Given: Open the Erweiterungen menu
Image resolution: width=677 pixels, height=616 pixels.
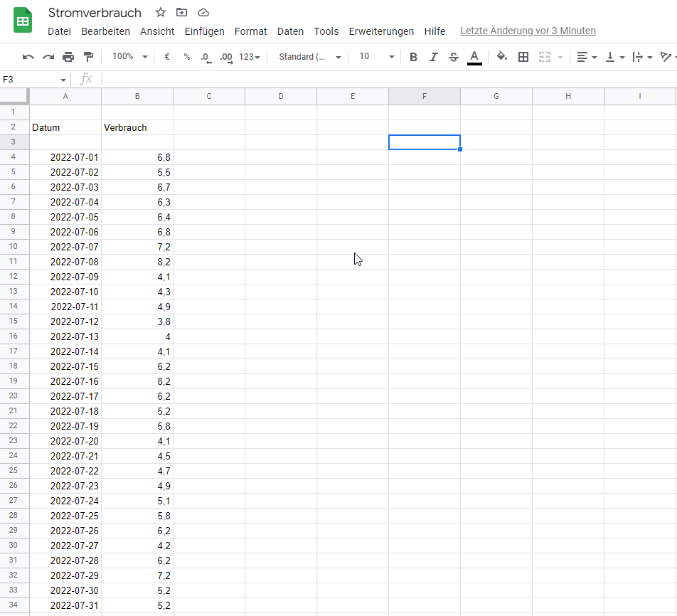Looking at the screenshot, I should pos(381,31).
